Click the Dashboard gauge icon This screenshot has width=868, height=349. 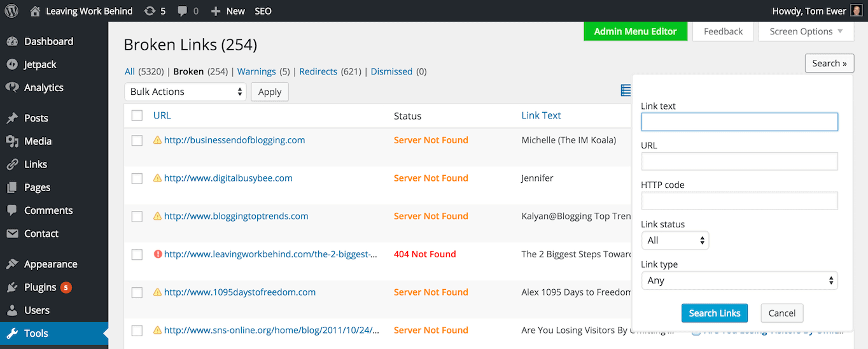(x=12, y=41)
